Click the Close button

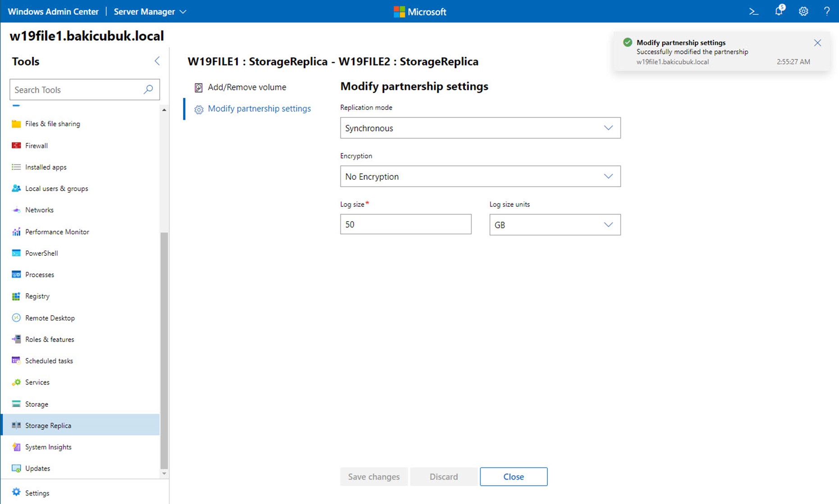pyautogui.click(x=513, y=477)
